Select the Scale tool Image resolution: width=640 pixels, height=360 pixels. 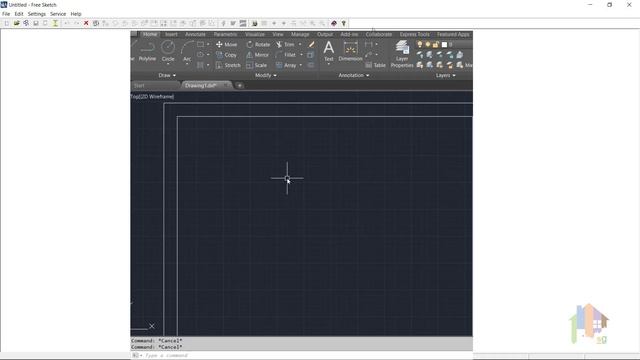[256, 65]
